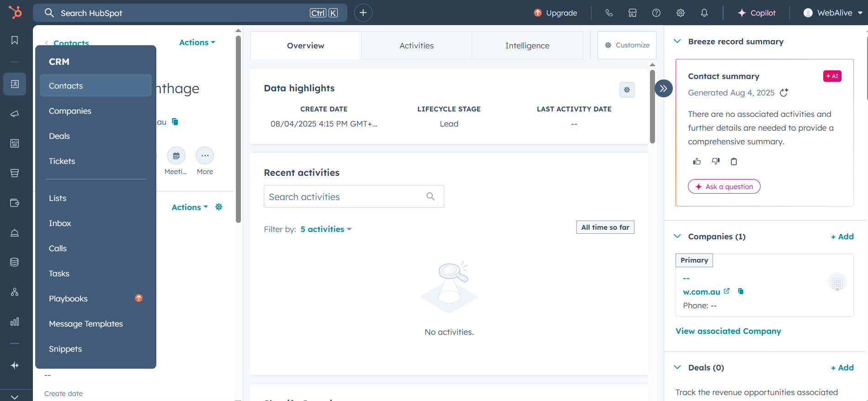Give thumbs down to contact summary
Viewport: 868px width, 401px height.
(716, 161)
